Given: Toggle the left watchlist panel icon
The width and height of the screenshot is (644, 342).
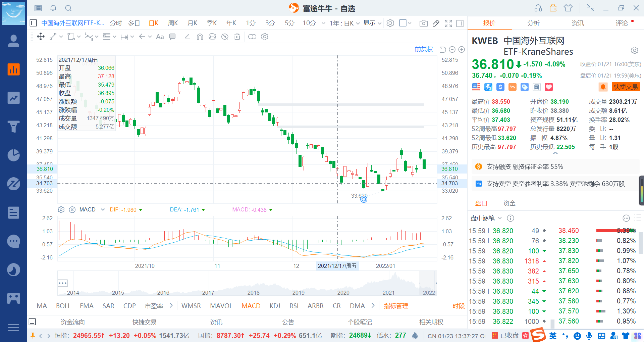Looking at the screenshot, I should pyautogui.click(x=33, y=23).
